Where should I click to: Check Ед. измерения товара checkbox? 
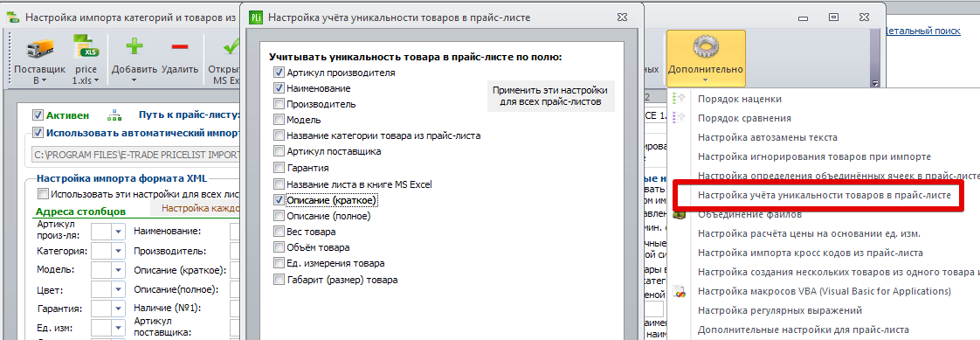pos(279,263)
